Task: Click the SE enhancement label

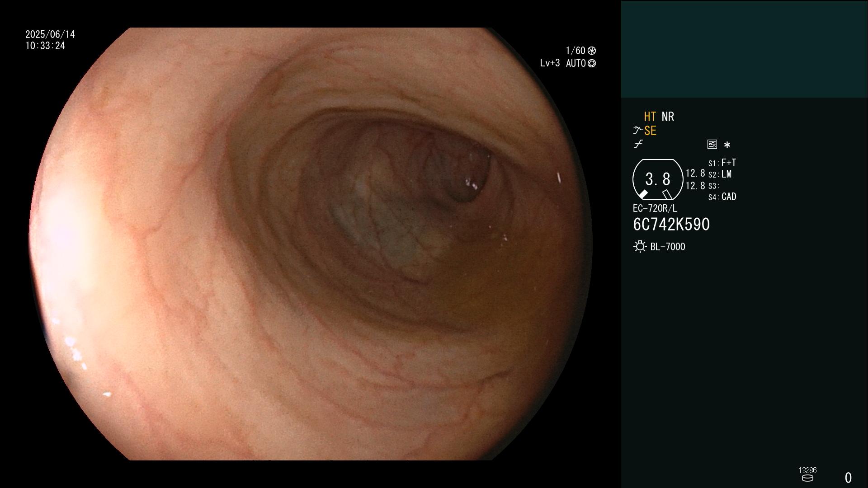Action: point(650,131)
